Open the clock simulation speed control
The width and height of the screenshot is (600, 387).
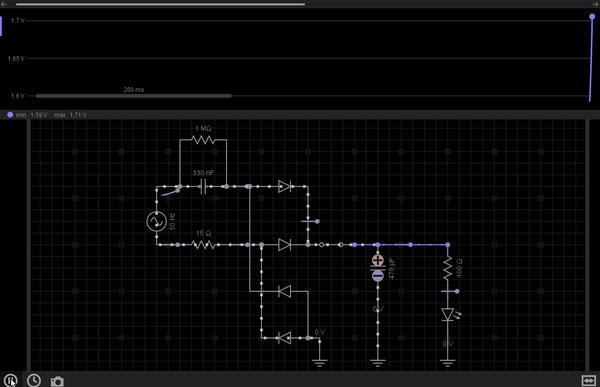tap(34, 380)
